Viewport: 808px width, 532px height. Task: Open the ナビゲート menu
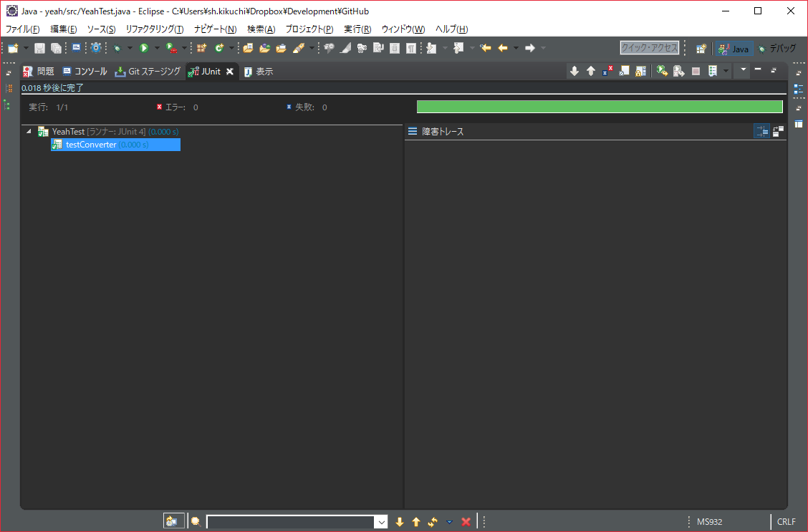point(215,29)
